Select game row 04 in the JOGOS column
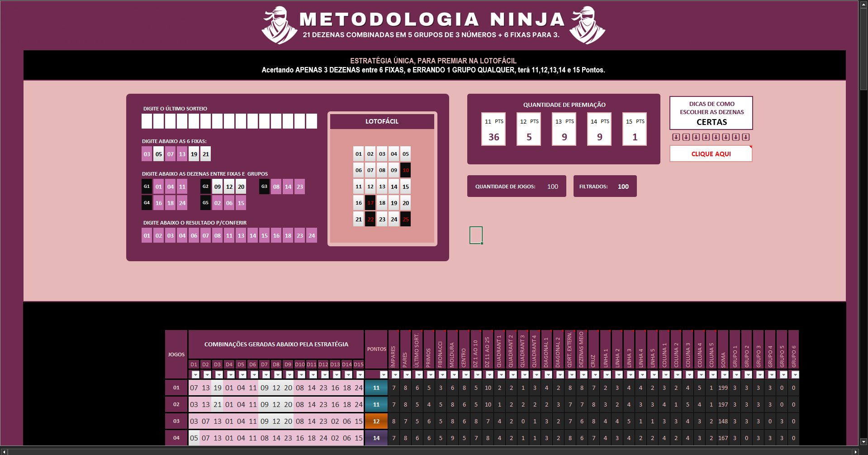Viewport: 868px width, 455px height. coord(176,438)
